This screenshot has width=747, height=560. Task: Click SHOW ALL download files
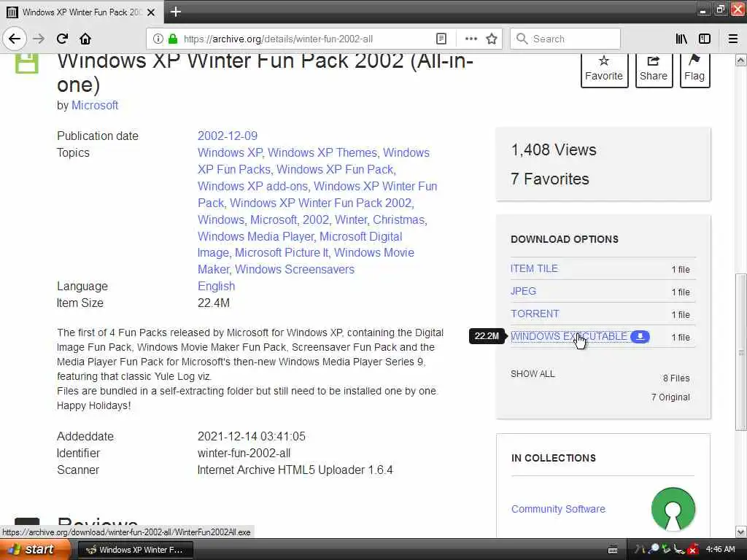(x=533, y=374)
